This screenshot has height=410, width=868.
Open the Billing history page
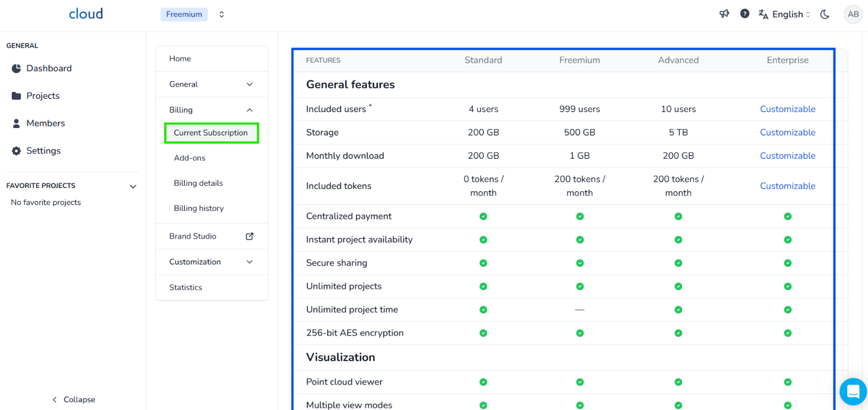pyautogui.click(x=199, y=208)
